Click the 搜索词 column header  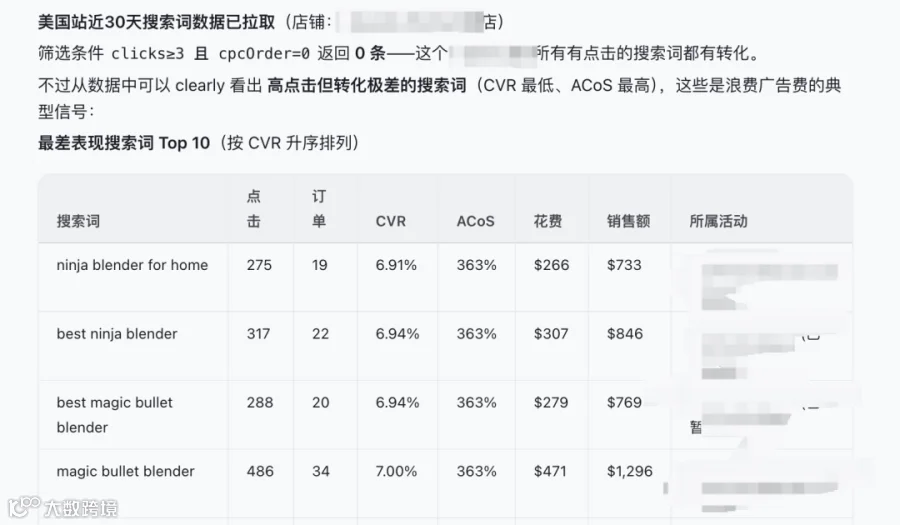tap(78, 221)
